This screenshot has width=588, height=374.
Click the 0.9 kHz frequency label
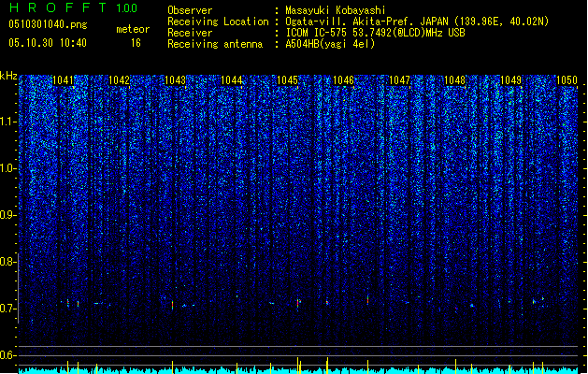7,215
